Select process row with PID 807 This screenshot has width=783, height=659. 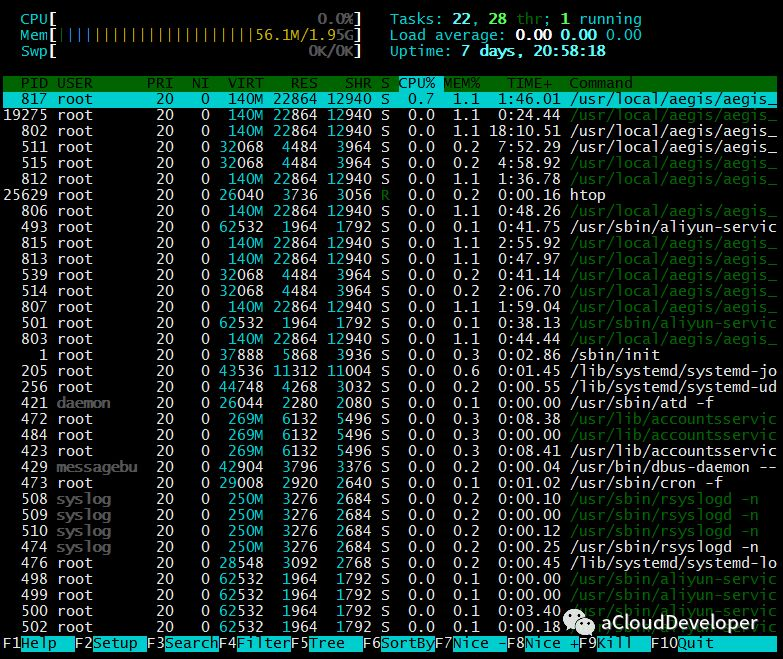[x=390, y=307]
